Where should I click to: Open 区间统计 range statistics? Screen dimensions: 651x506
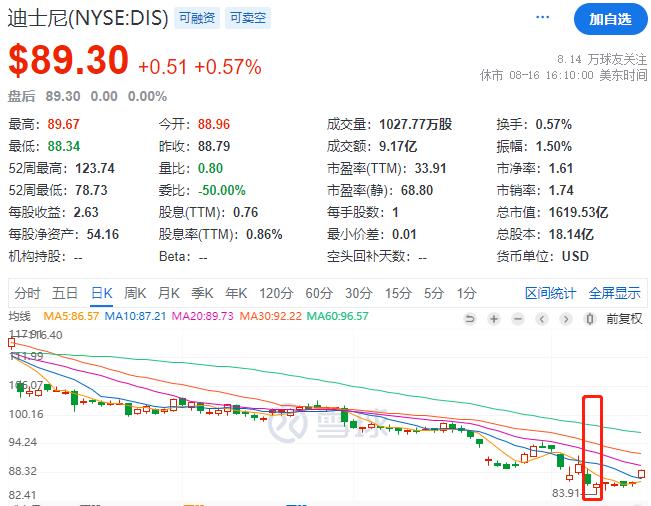pos(550,293)
